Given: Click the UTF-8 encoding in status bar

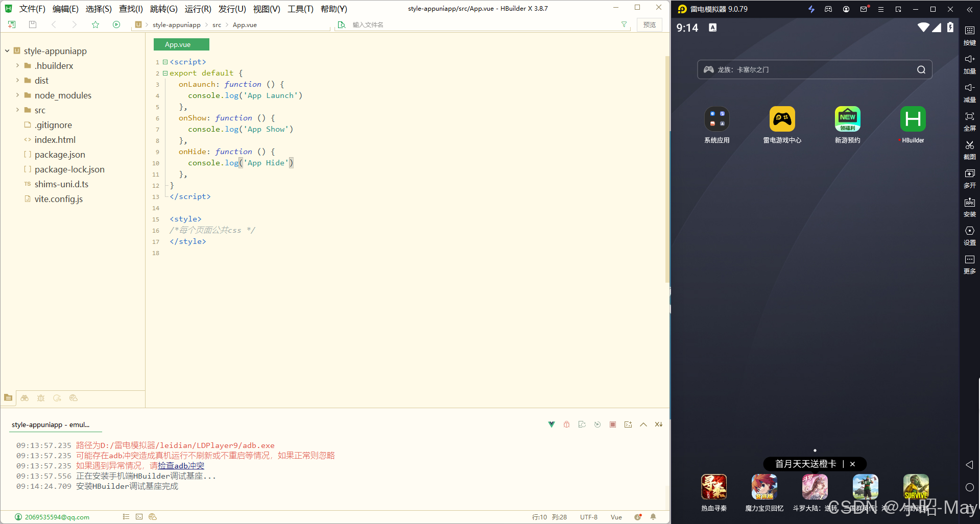Looking at the screenshot, I should click(588, 517).
